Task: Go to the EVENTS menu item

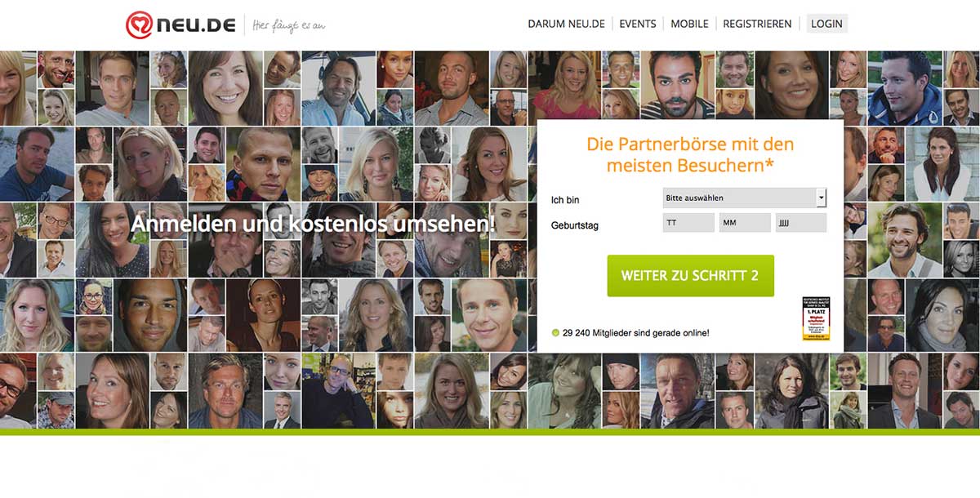Action: click(638, 24)
